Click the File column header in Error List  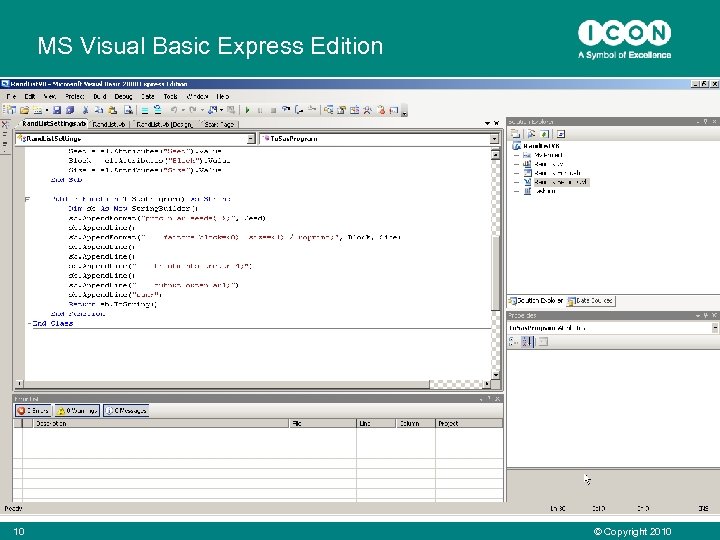tap(323, 423)
